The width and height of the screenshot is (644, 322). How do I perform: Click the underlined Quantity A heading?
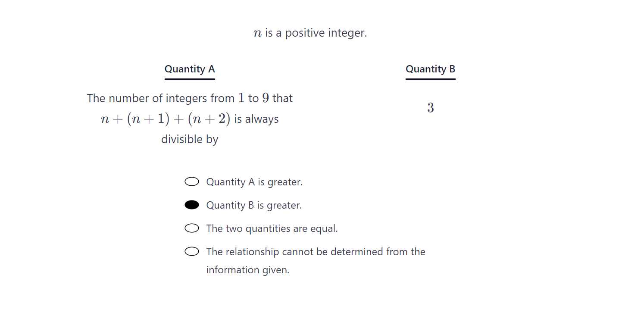click(190, 69)
